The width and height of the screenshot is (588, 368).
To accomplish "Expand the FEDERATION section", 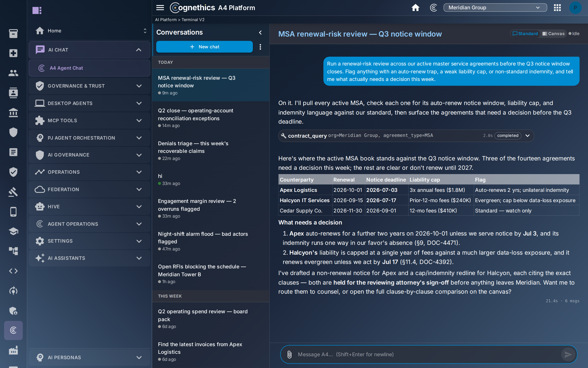I will [x=89, y=189].
